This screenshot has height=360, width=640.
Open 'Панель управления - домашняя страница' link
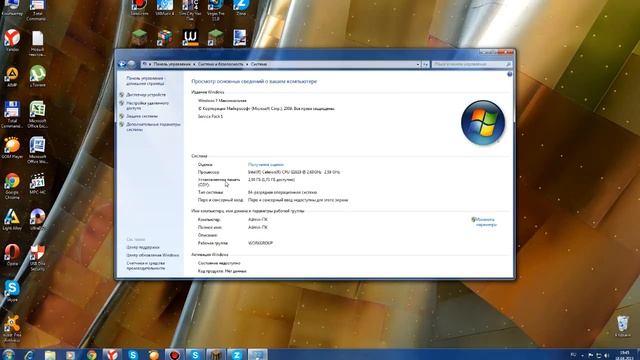pos(145,81)
